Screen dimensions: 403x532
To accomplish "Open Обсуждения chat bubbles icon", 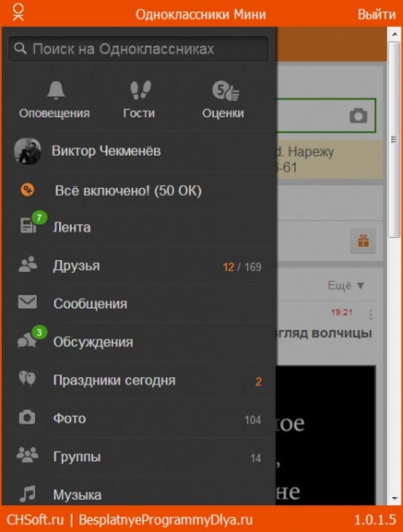I will (31, 338).
